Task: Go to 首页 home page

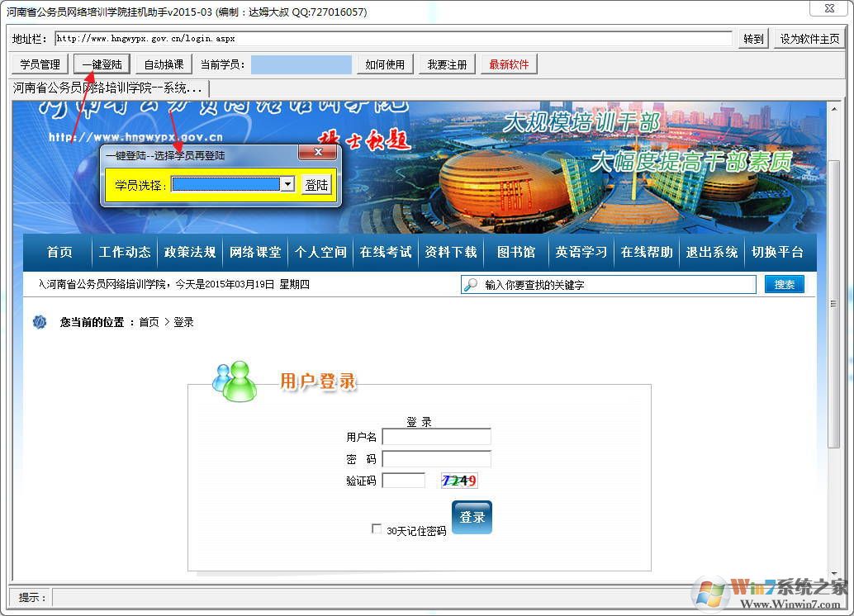Action: coord(59,253)
